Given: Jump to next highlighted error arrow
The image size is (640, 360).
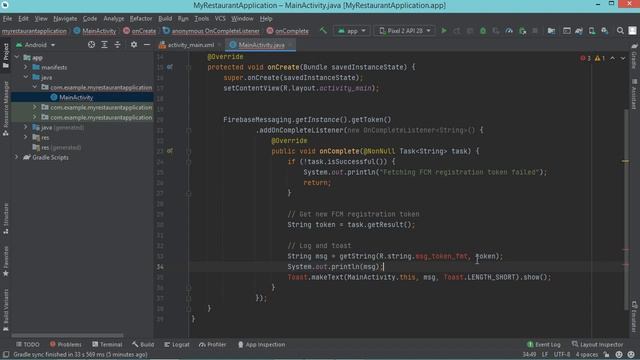Looking at the screenshot, I should point(623,58).
